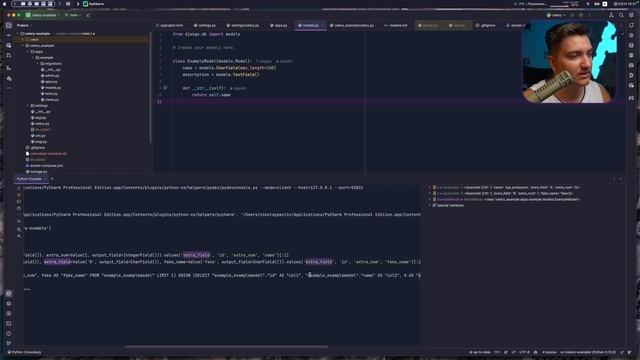
Task: Click in the console horizontal scrollbar
Action: pyautogui.click(x=227, y=347)
